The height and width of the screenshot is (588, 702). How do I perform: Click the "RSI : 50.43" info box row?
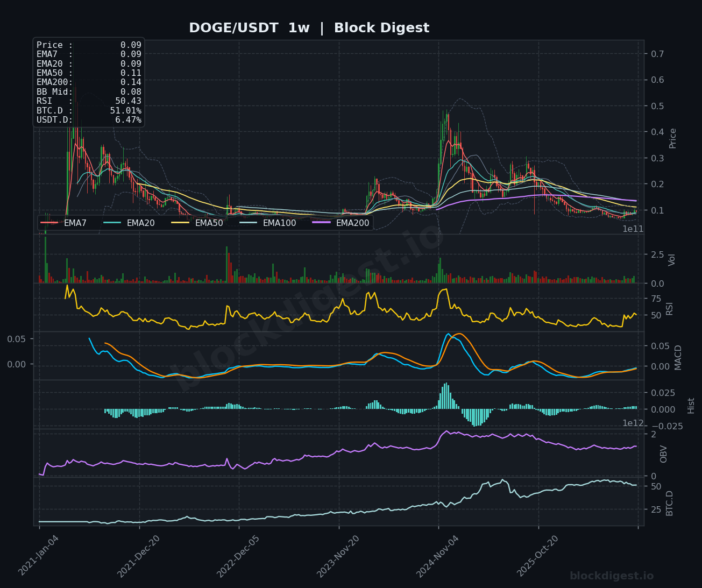89,101
